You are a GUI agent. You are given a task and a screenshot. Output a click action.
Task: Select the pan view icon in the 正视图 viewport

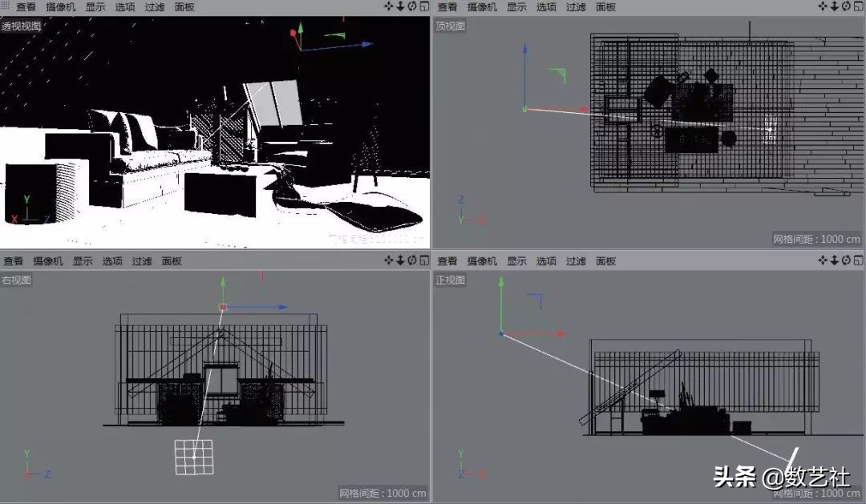(823, 260)
